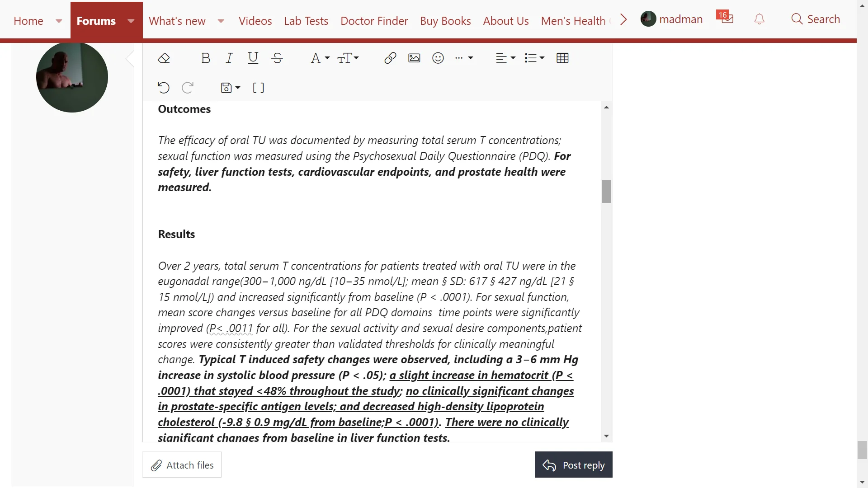Click the underlined text 'a slight increase in hematocrit'
The width and height of the screenshot is (868, 488).
point(469,375)
